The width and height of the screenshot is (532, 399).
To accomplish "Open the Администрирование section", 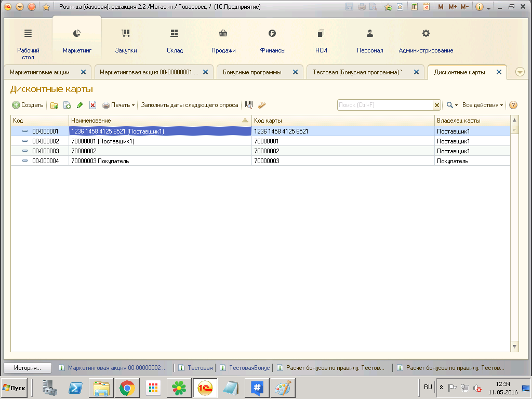I will 426,41.
